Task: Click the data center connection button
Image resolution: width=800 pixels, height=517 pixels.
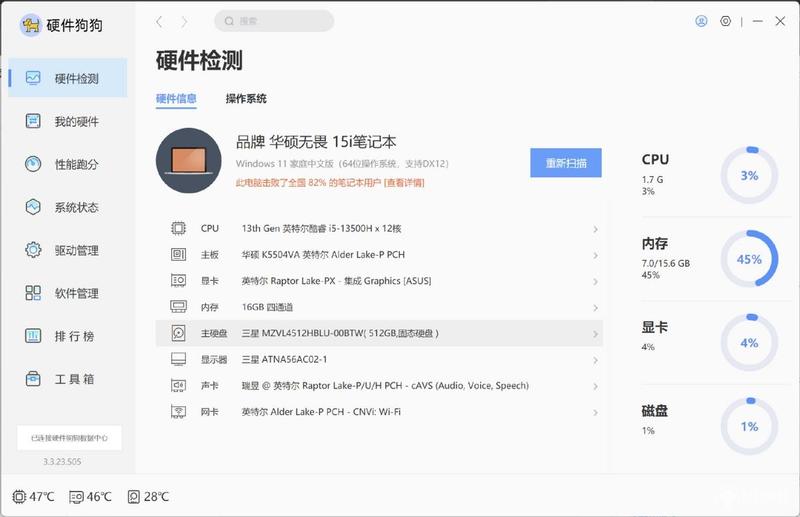Action: pos(69,438)
